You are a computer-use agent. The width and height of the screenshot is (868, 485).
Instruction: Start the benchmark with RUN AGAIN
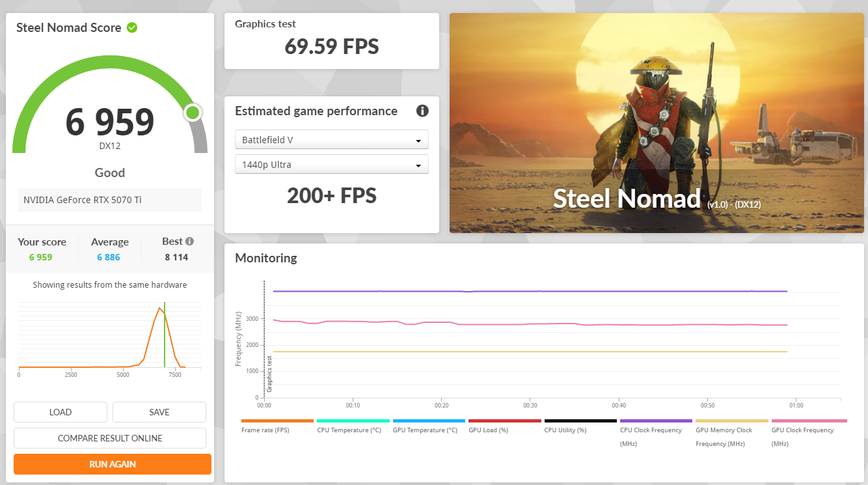click(113, 464)
